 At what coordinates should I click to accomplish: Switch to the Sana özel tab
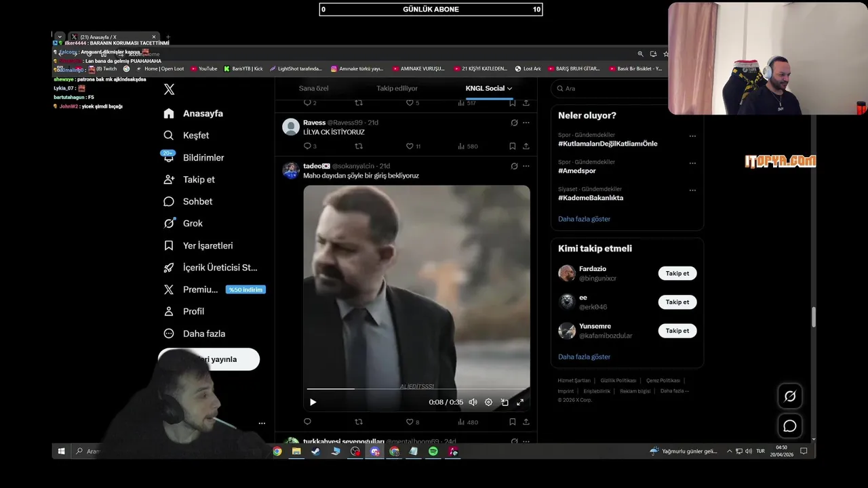click(x=313, y=88)
